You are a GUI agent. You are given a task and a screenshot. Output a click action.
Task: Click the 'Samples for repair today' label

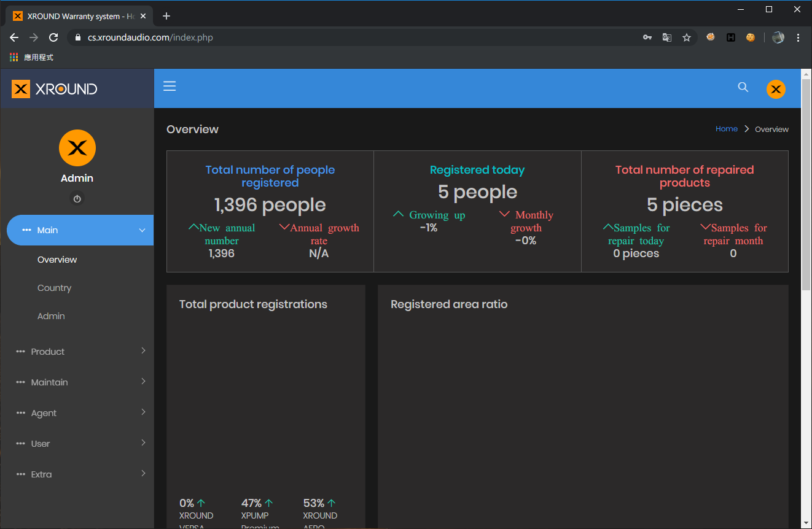(x=636, y=234)
